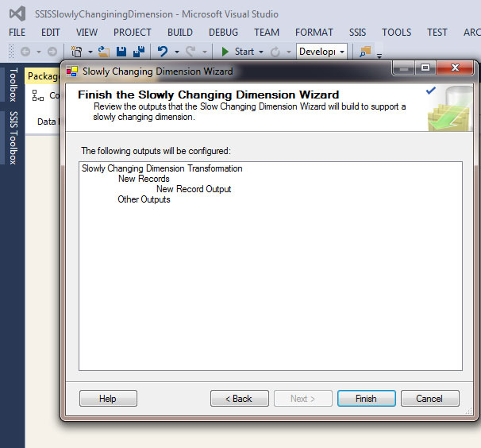The height and width of the screenshot is (448, 481).
Task: Click the New Project toolbar icon
Action: [76, 52]
